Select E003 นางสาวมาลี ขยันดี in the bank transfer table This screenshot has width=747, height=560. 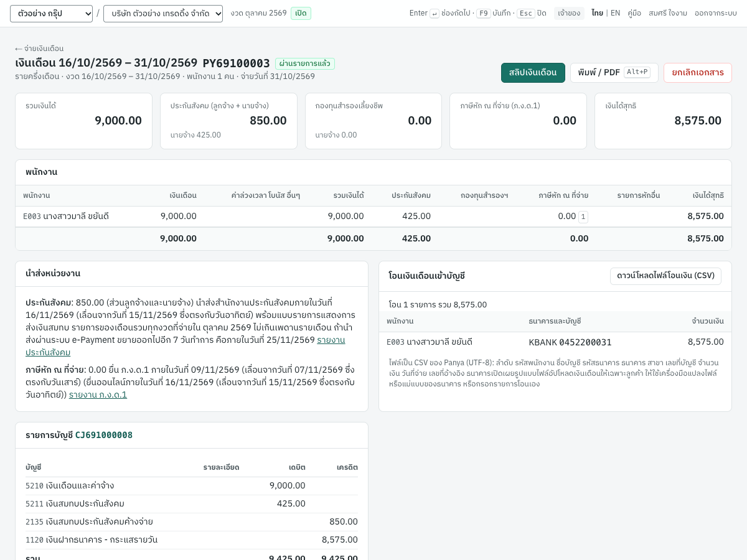(430, 342)
